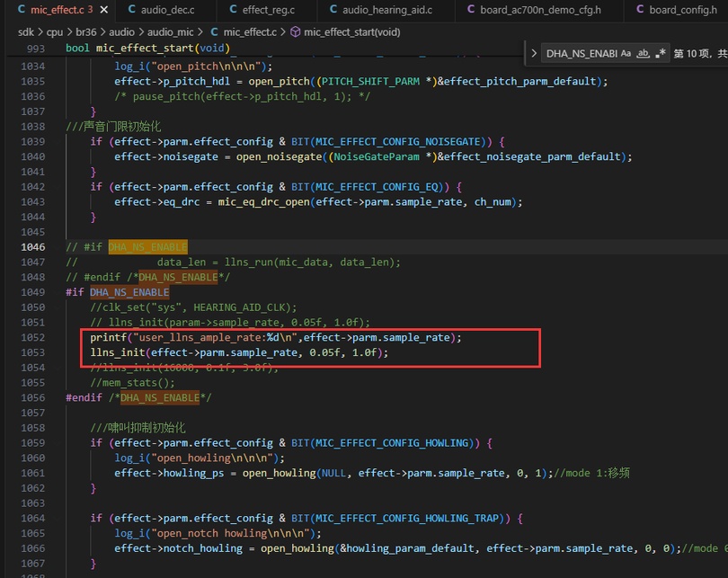728x578 pixels.
Task: Click line number 1053 in the gutter
Action: 33,352
